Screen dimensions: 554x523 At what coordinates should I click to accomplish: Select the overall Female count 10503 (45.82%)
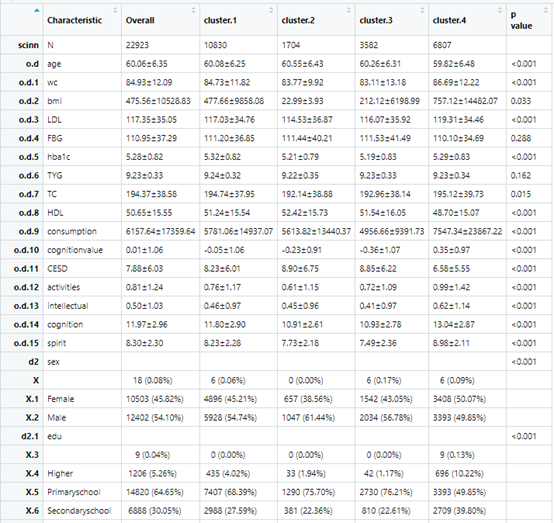pyautogui.click(x=155, y=399)
